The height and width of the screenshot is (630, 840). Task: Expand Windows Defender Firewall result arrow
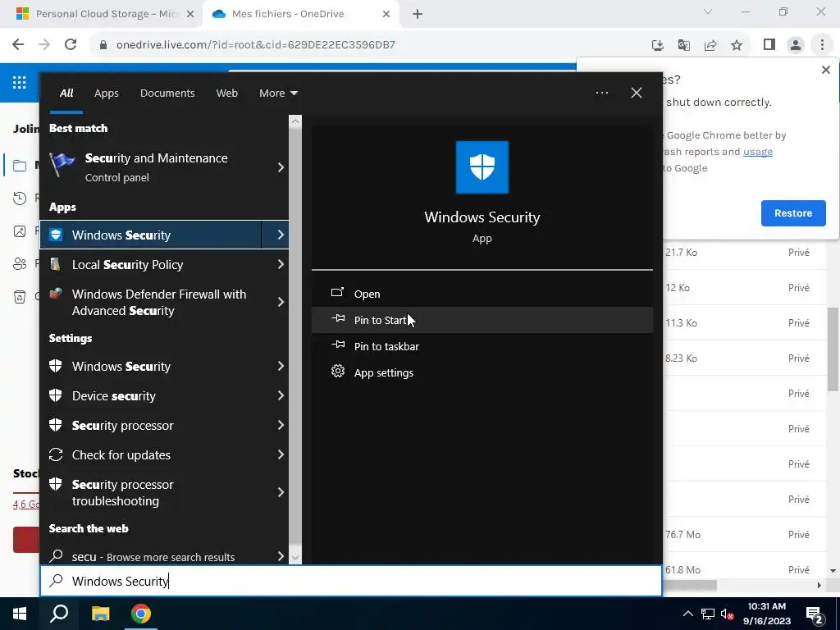(281, 302)
